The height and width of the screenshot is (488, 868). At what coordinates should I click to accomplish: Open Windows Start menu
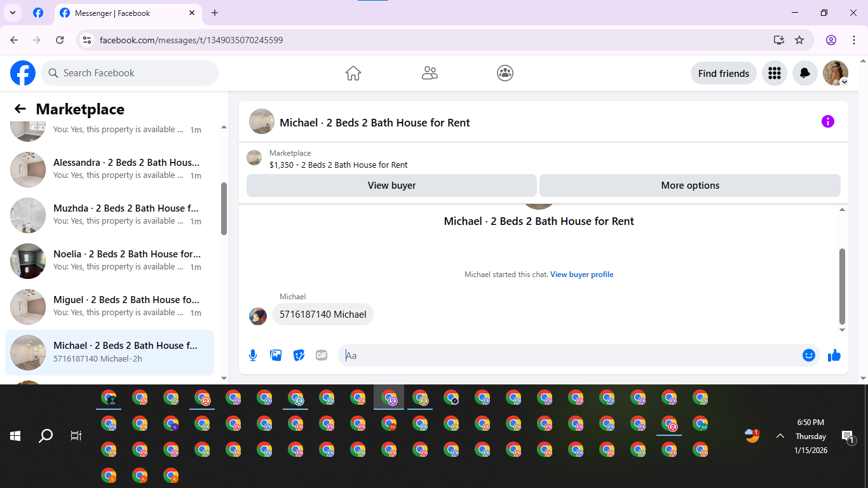coord(15,436)
